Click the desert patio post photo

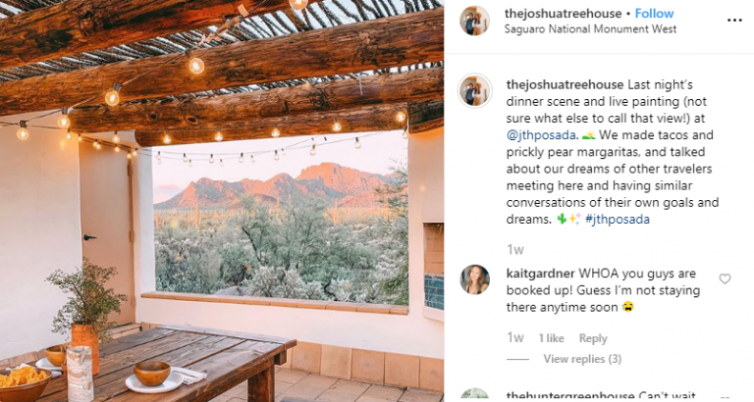coord(222,201)
